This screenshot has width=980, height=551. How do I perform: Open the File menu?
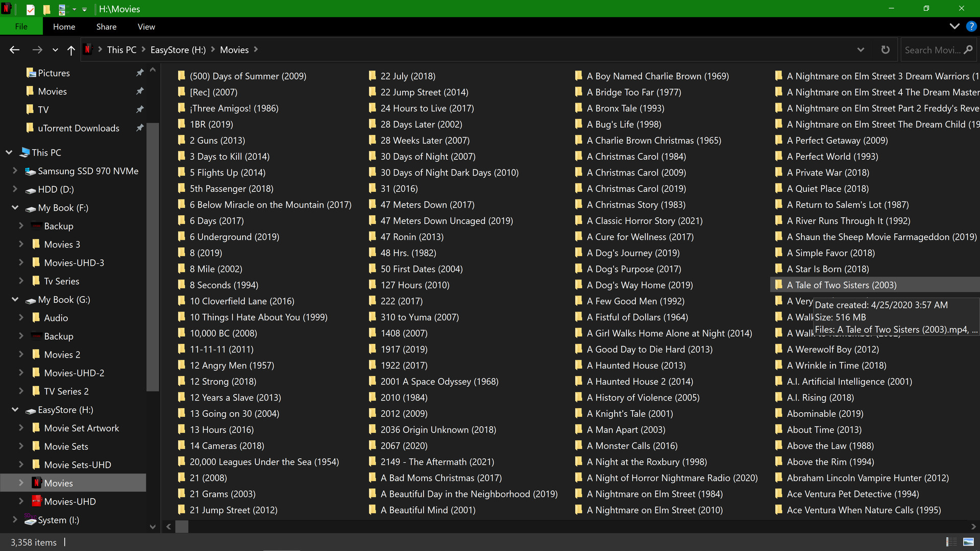(x=21, y=27)
